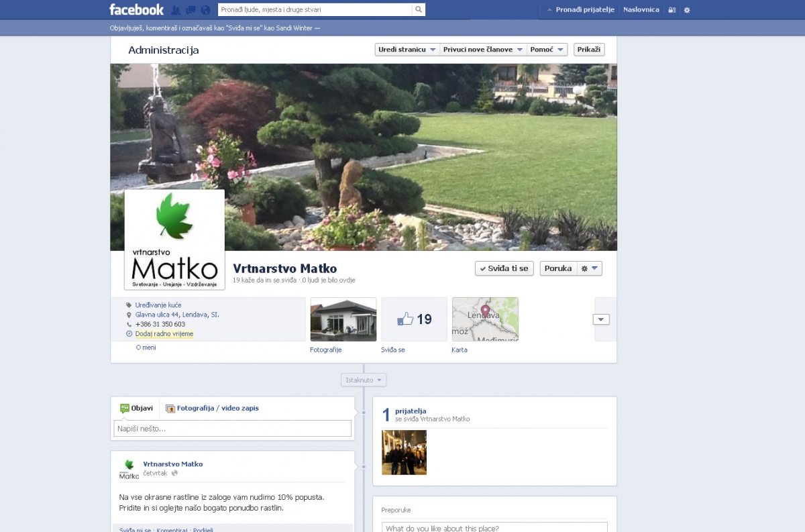Select the 'Objavi' post tab

(x=137, y=408)
